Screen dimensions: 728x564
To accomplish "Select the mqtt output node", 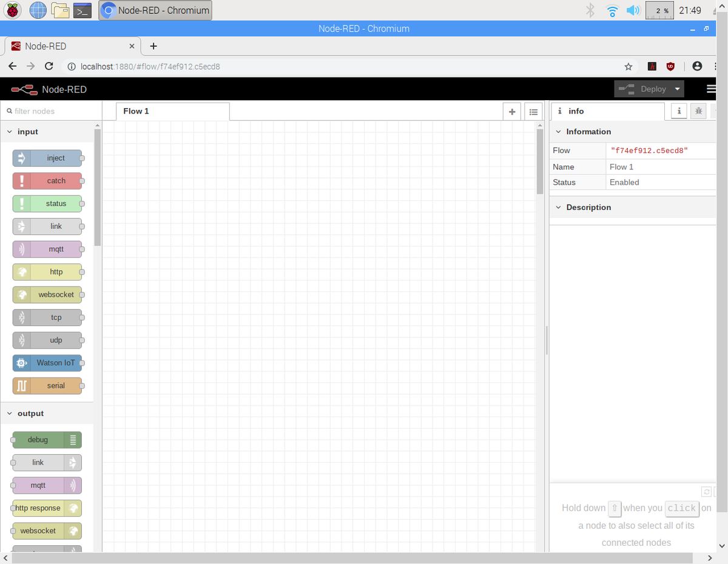I will point(47,485).
